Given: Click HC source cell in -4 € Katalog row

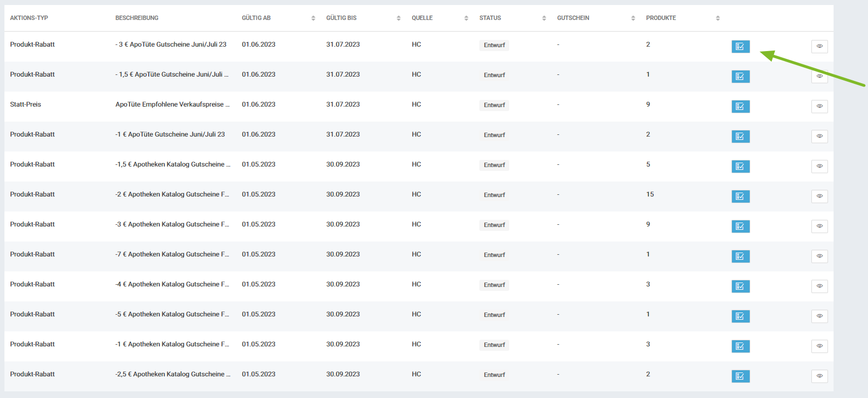Looking at the screenshot, I should (x=417, y=284).
